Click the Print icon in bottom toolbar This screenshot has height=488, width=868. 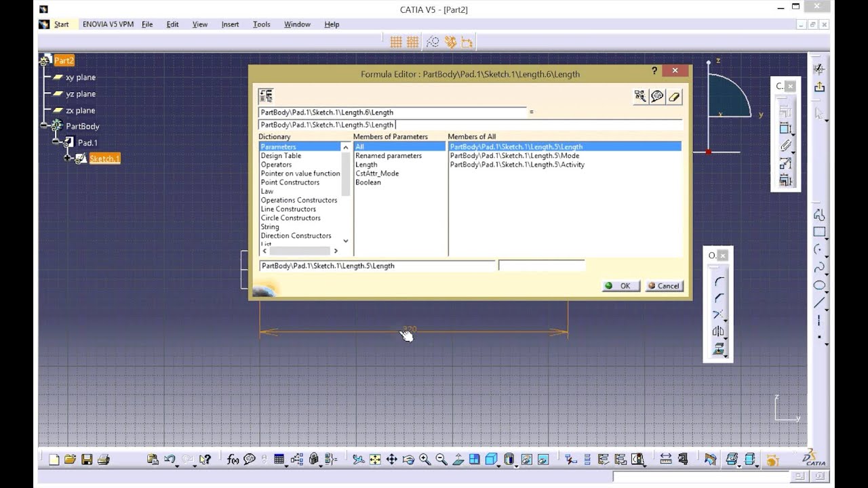coord(103,460)
